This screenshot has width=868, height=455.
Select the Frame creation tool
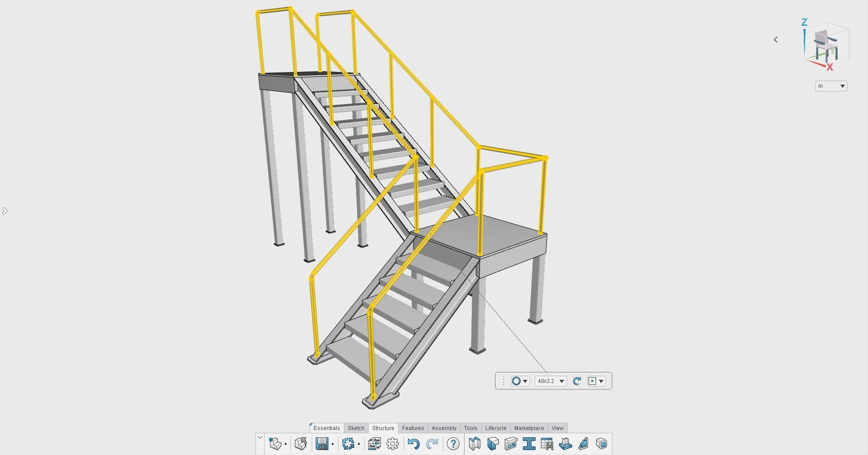(x=474, y=444)
